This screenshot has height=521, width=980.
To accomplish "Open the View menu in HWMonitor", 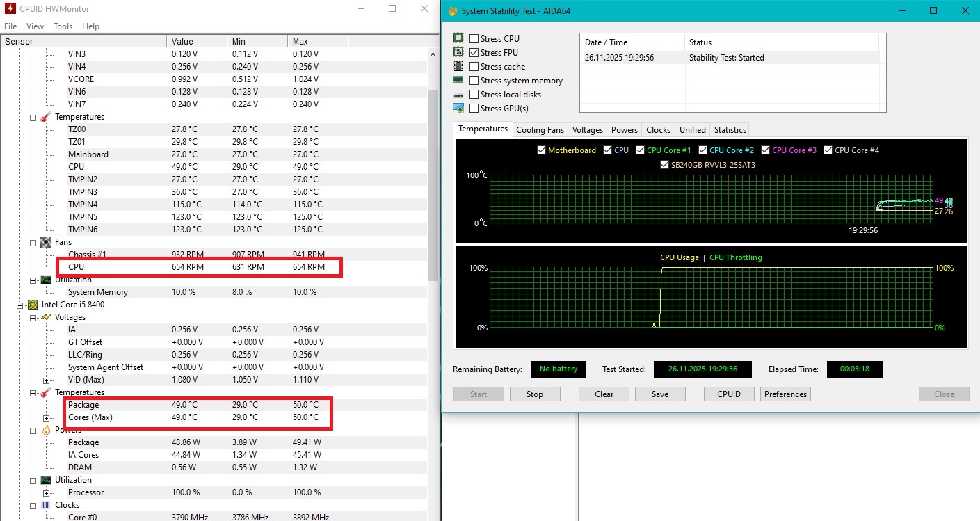I will [35, 26].
